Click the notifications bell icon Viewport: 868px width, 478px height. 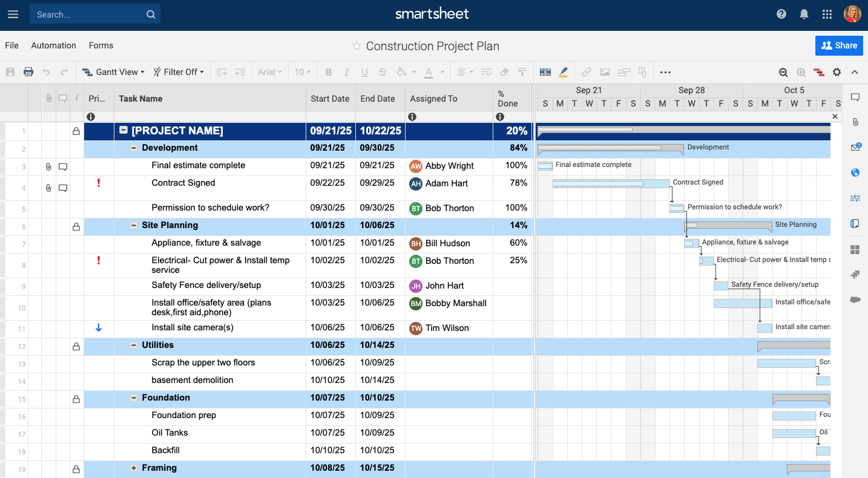tap(804, 15)
